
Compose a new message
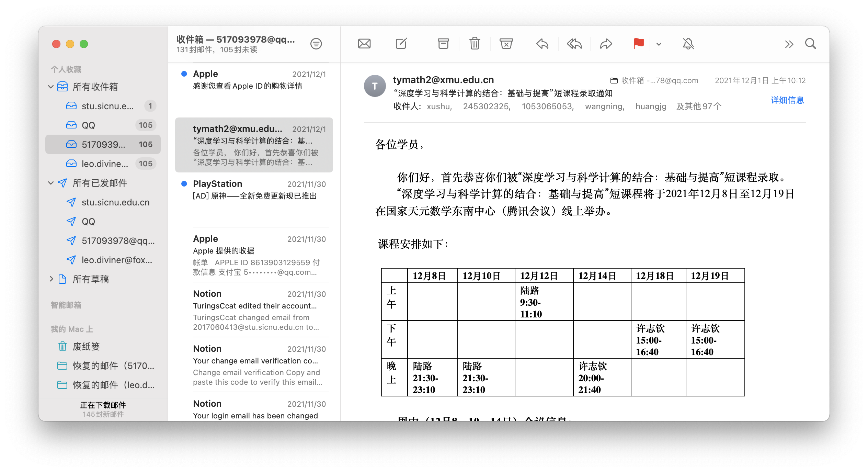coord(401,44)
